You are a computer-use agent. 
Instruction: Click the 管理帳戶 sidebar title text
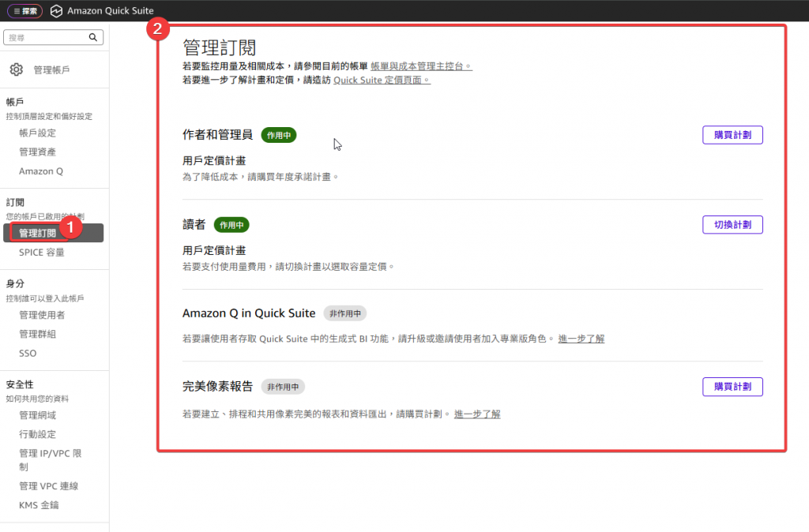pos(51,69)
